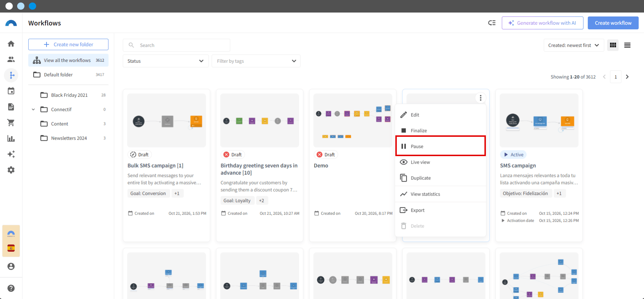Open the shopping cart icon in sidebar
Viewport: 644px width, 299px height.
(11, 122)
